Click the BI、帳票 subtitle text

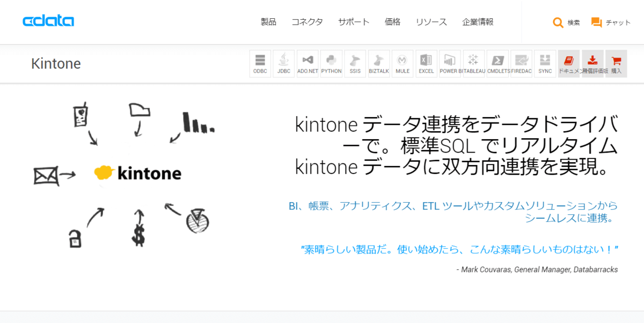click(x=453, y=212)
